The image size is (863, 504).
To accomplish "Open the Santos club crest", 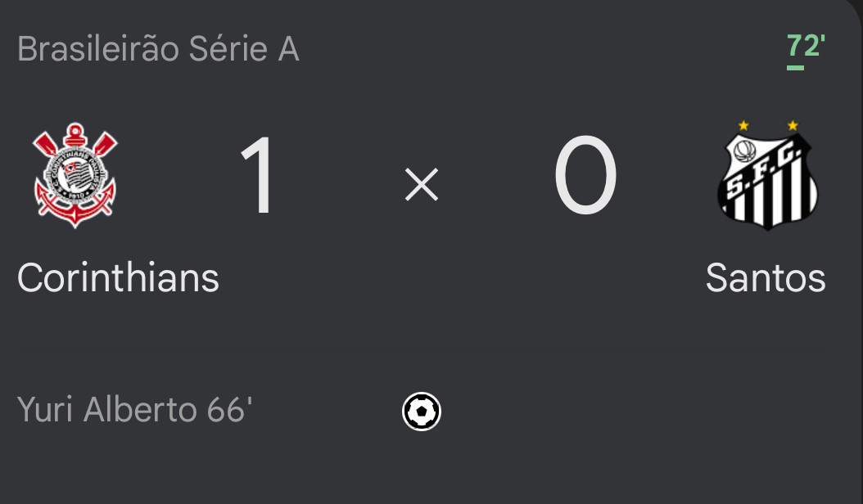I will tap(768, 175).
